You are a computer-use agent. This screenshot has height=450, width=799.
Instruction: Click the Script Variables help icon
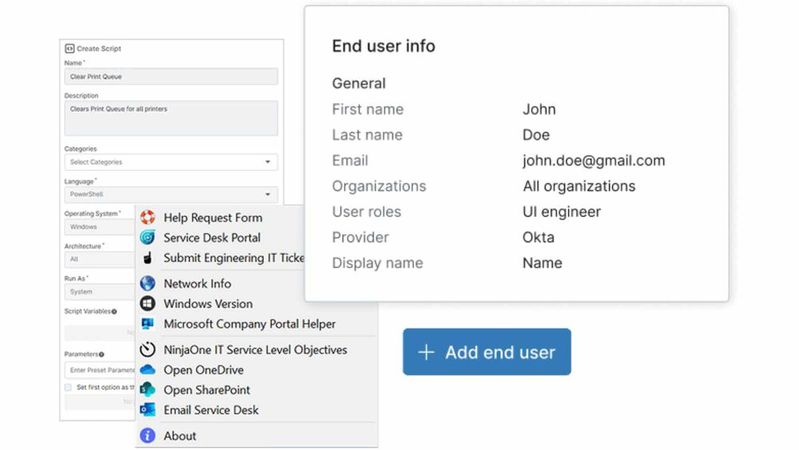[115, 312]
